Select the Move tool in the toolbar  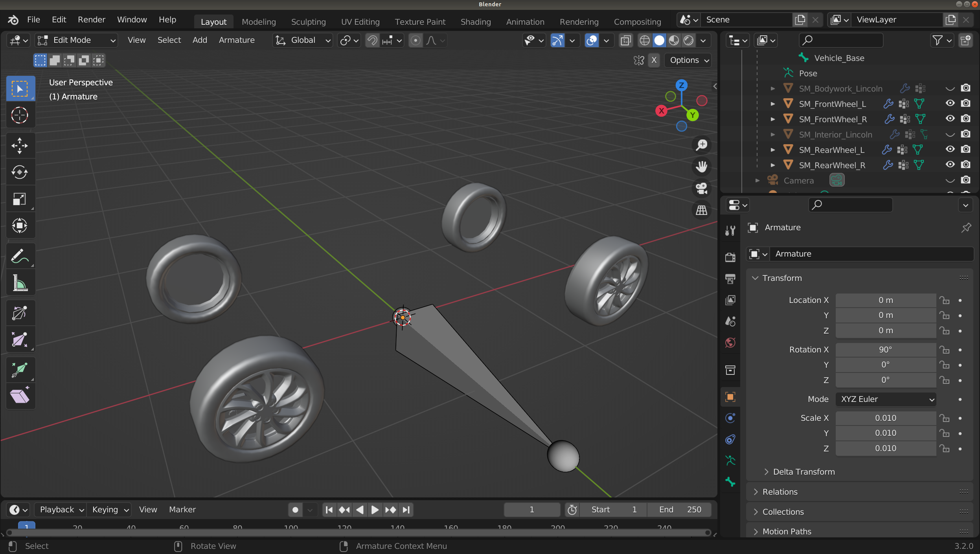click(20, 145)
